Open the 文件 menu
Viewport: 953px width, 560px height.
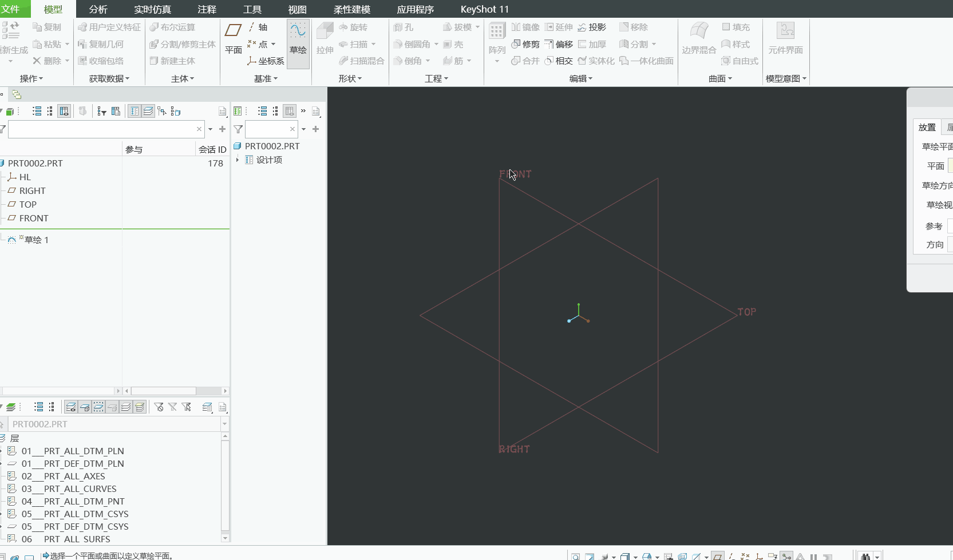[10, 9]
